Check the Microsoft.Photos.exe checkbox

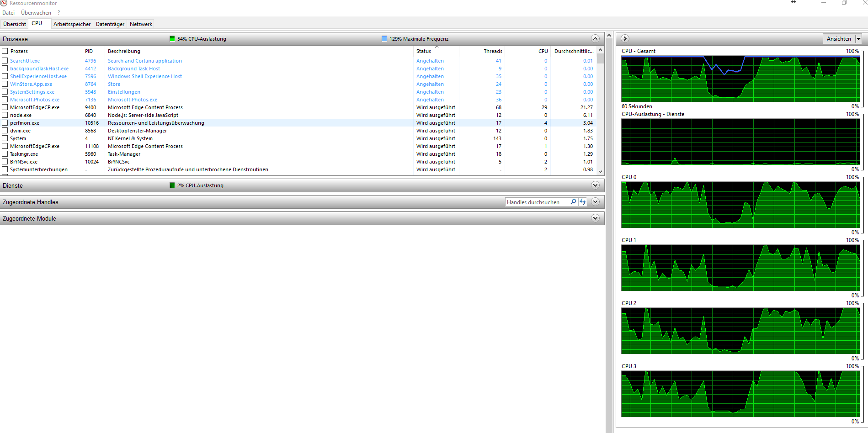pyautogui.click(x=5, y=100)
